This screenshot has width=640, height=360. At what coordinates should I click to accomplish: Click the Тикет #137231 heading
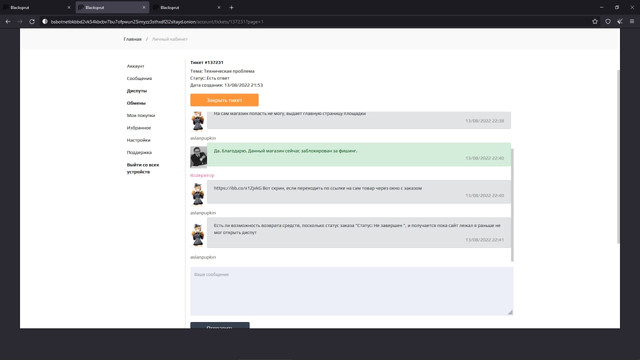click(207, 62)
